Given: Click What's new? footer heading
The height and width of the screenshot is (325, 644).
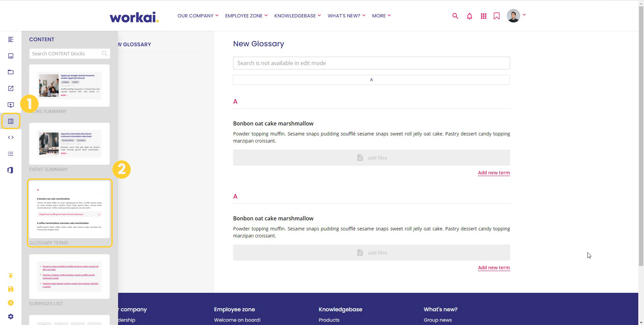Looking at the screenshot, I should [440, 309].
